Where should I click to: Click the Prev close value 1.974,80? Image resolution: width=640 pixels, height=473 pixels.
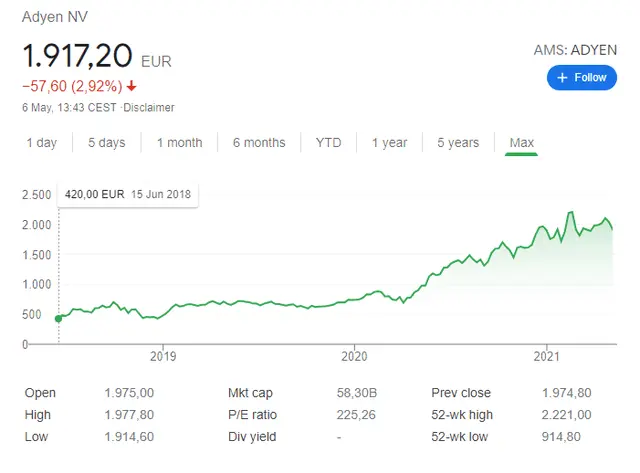point(567,393)
